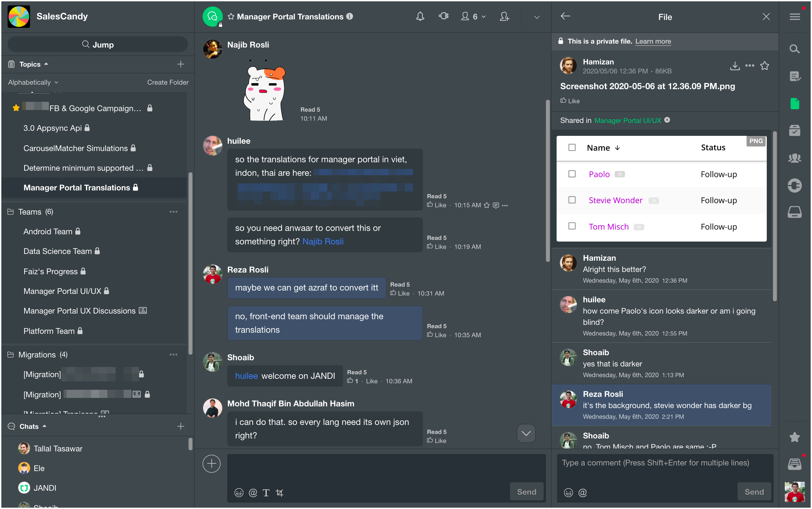The image size is (812, 509).
Task: Click Create Folder in Topics panel
Action: [167, 82]
